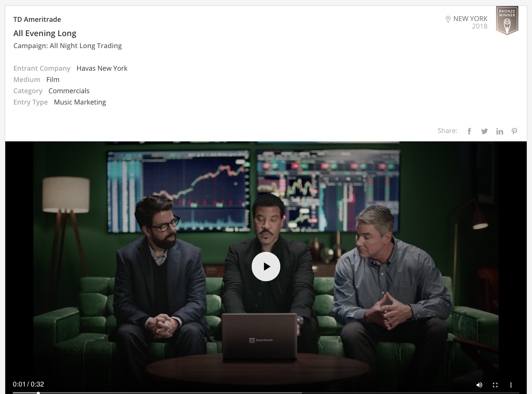Mute the video with the volume icon
The width and height of the screenshot is (532, 394).
point(479,385)
